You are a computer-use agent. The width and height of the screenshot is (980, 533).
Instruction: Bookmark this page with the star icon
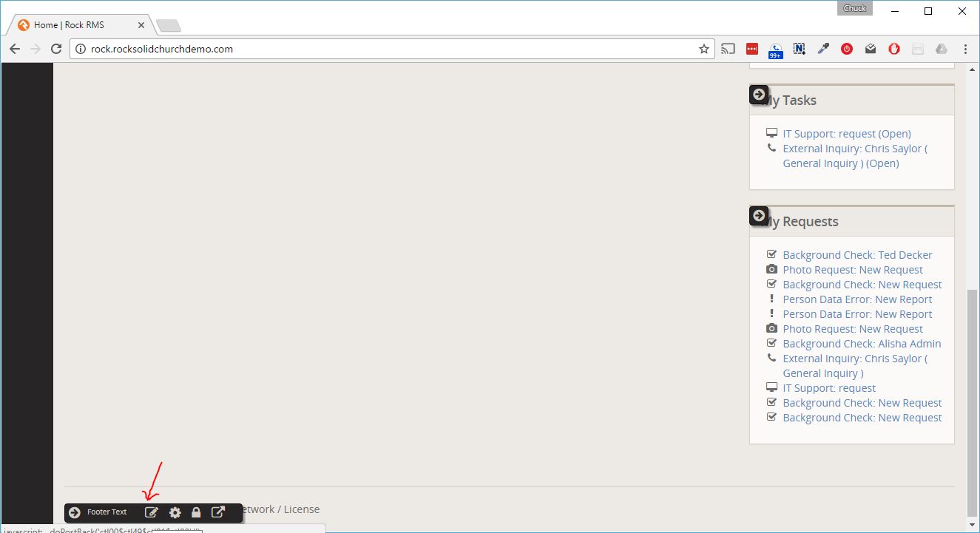703,49
